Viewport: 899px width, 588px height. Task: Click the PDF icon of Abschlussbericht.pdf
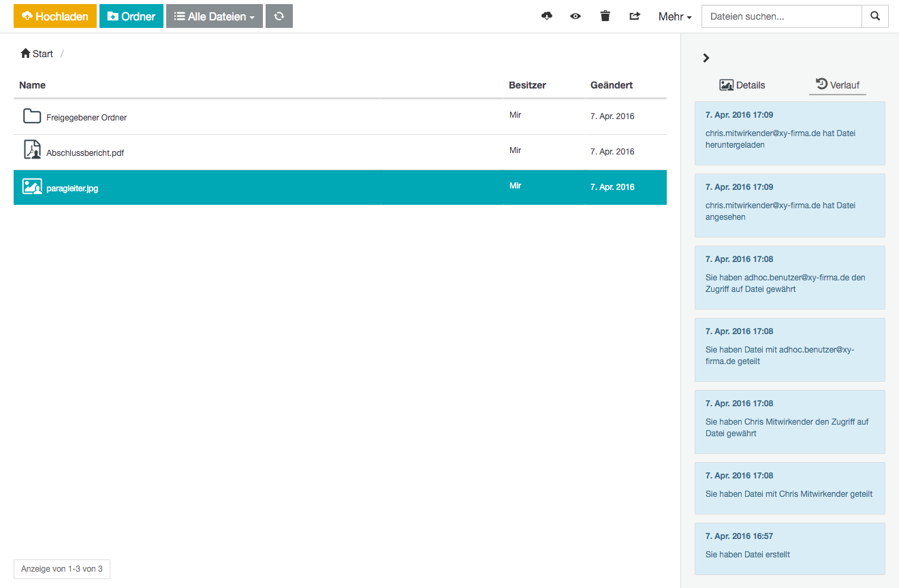[x=32, y=150]
